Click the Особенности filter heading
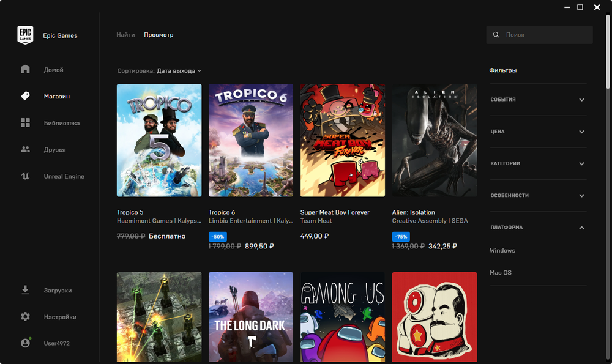Viewport: 612px width, 364px height. pyautogui.click(x=509, y=196)
